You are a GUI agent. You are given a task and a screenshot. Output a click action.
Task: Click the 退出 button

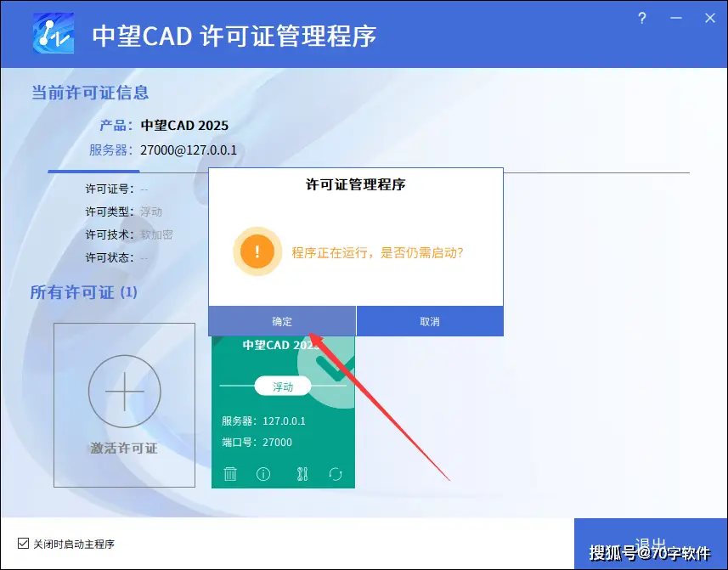coord(651,544)
